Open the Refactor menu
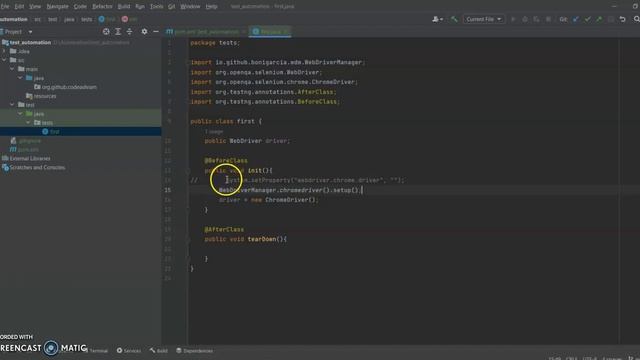Image resolution: width=640 pixels, height=360 pixels. (102, 7)
